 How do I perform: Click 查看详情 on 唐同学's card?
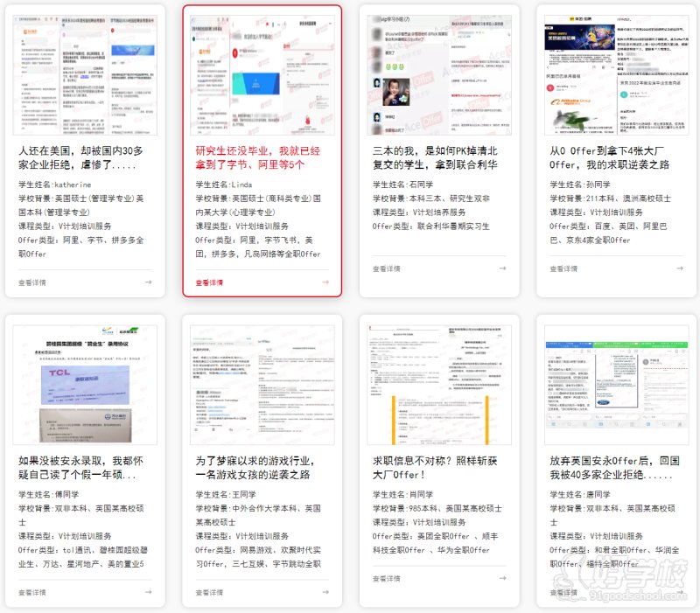[563, 592]
